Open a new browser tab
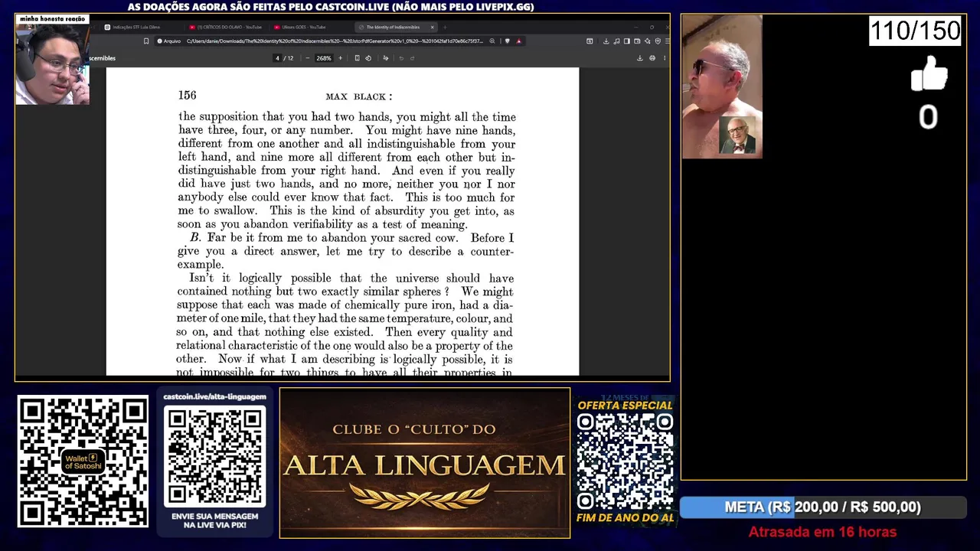Image resolution: width=980 pixels, height=551 pixels. 445,27
